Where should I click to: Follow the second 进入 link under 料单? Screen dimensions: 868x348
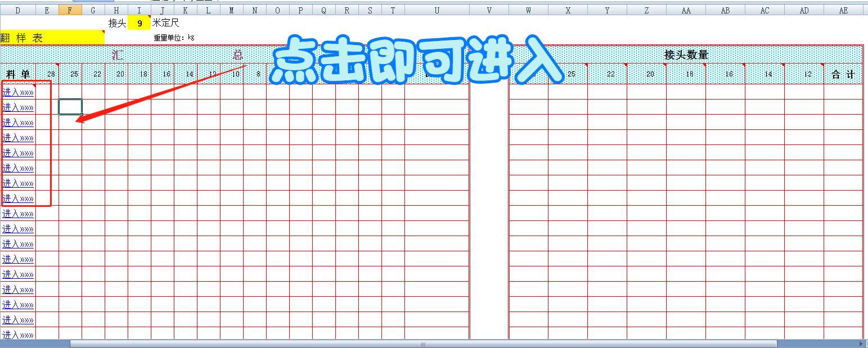(x=18, y=107)
